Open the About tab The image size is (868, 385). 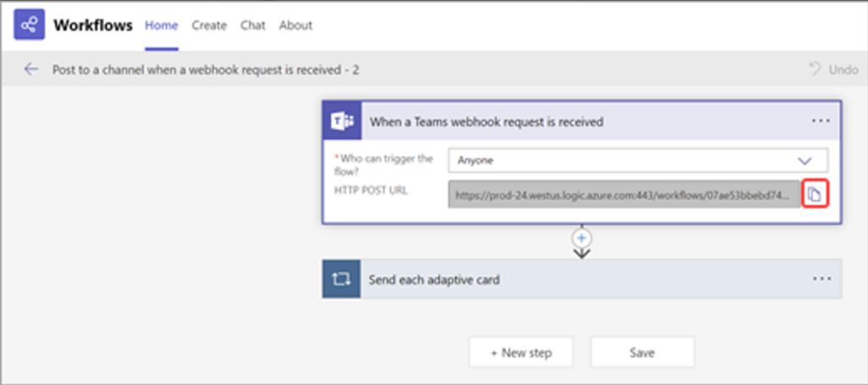tap(296, 25)
